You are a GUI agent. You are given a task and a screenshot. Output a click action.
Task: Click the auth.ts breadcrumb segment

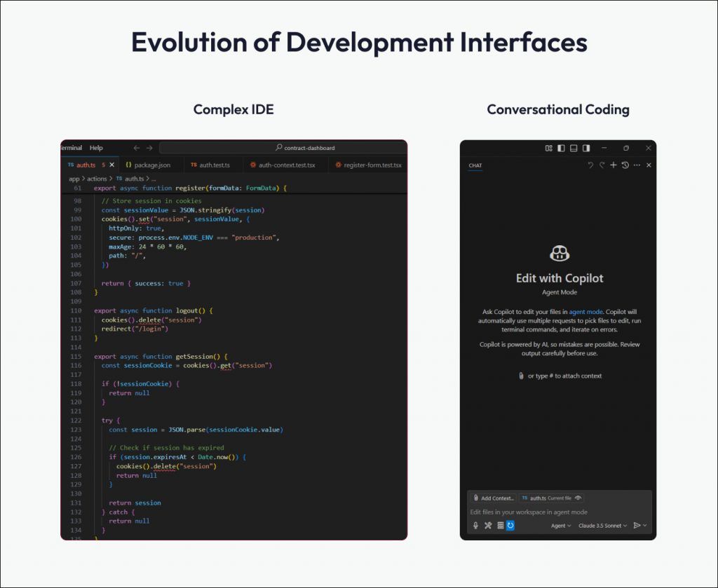(x=130, y=179)
